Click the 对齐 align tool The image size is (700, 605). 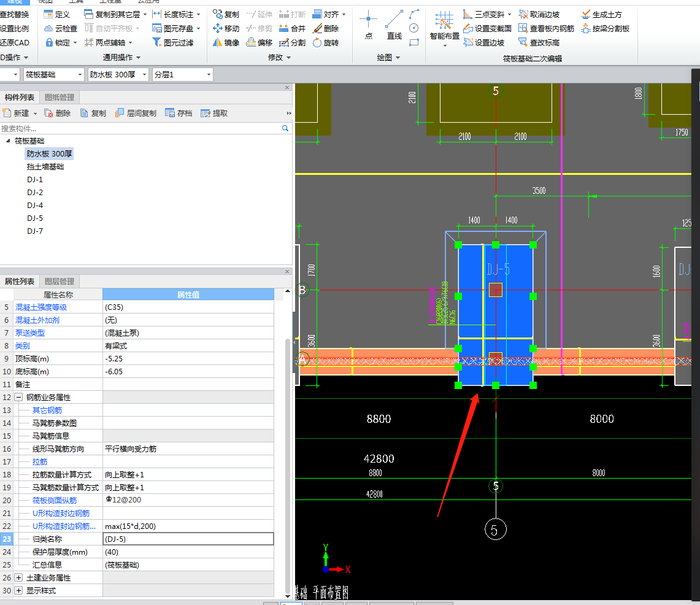click(329, 14)
